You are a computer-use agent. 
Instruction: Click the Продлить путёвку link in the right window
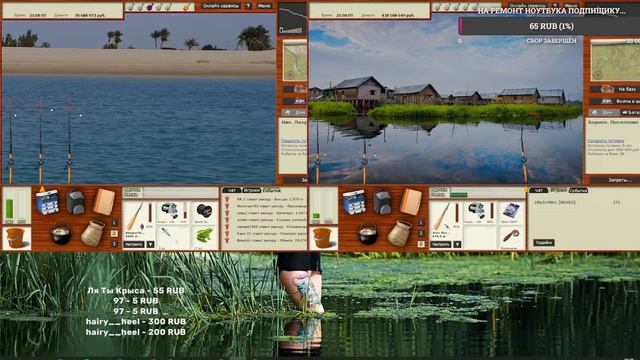606,140
